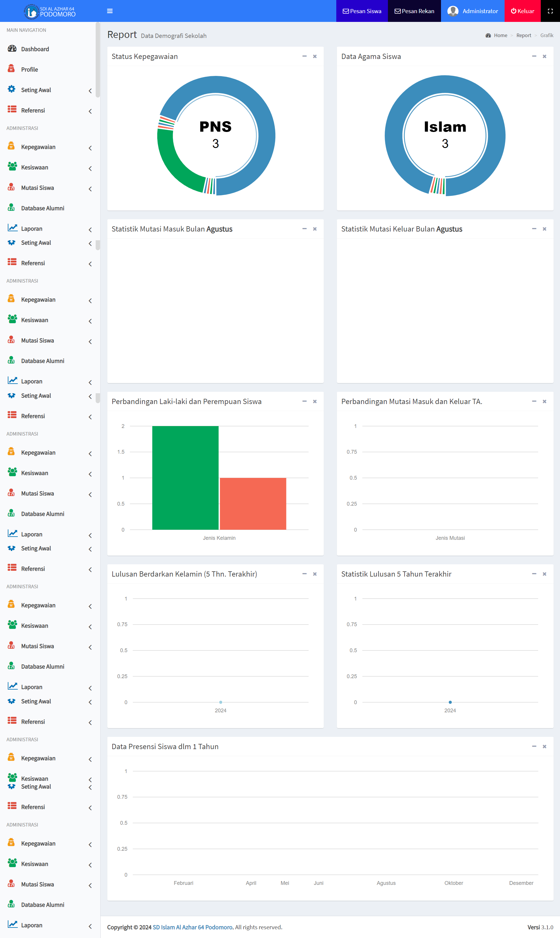
Task: Click the Profile icon in sidebar
Action: (x=11, y=69)
